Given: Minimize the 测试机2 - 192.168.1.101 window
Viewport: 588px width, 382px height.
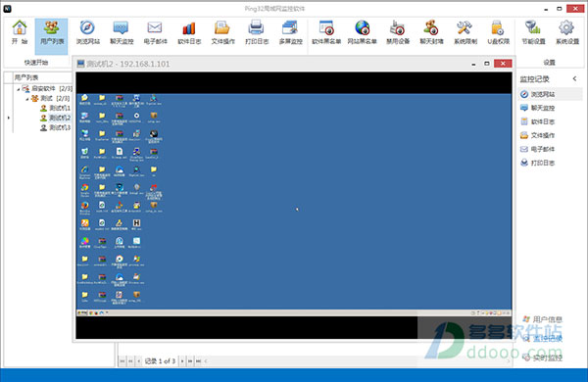Looking at the screenshot, I should [x=473, y=64].
